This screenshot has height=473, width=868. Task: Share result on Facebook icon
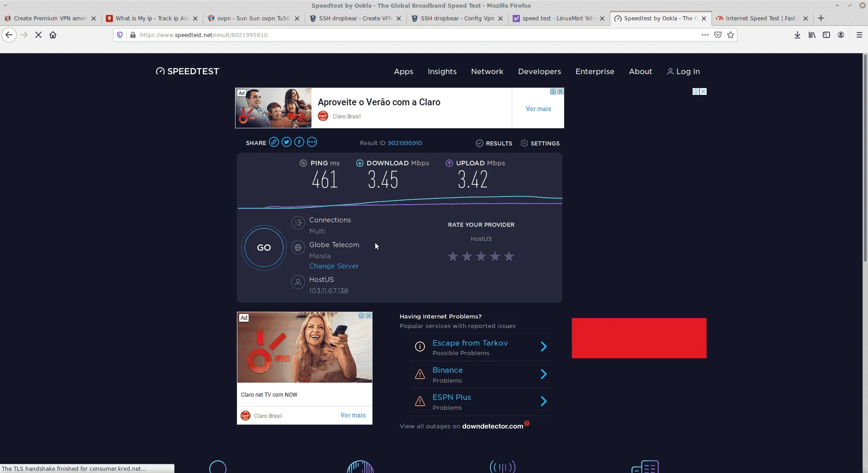pyautogui.click(x=299, y=142)
